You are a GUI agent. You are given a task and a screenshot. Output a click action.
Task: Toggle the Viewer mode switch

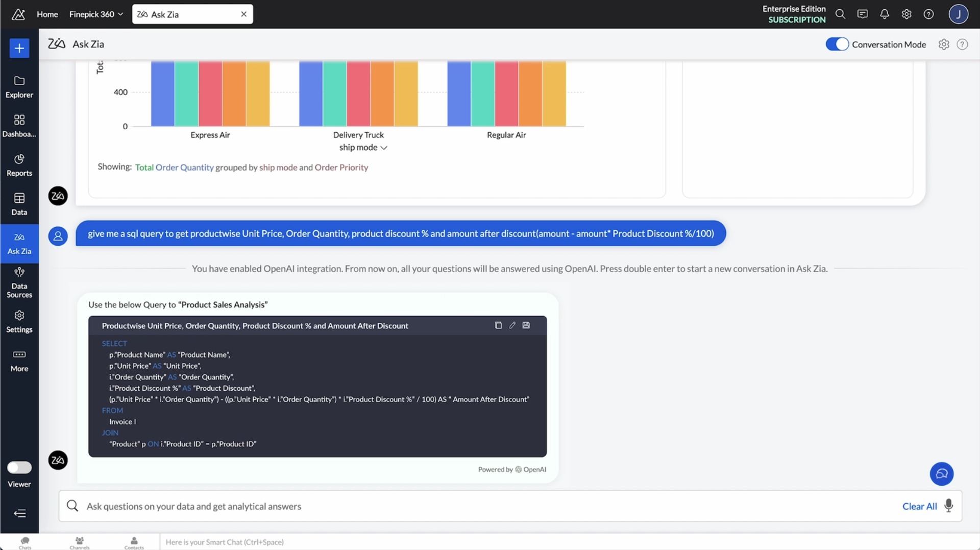click(19, 467)
